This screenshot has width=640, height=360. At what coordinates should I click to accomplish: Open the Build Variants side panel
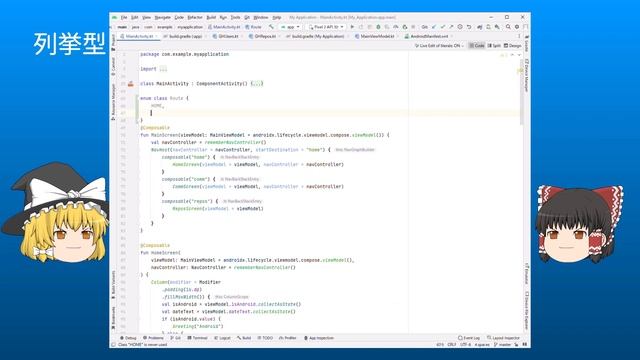[113, 284]
